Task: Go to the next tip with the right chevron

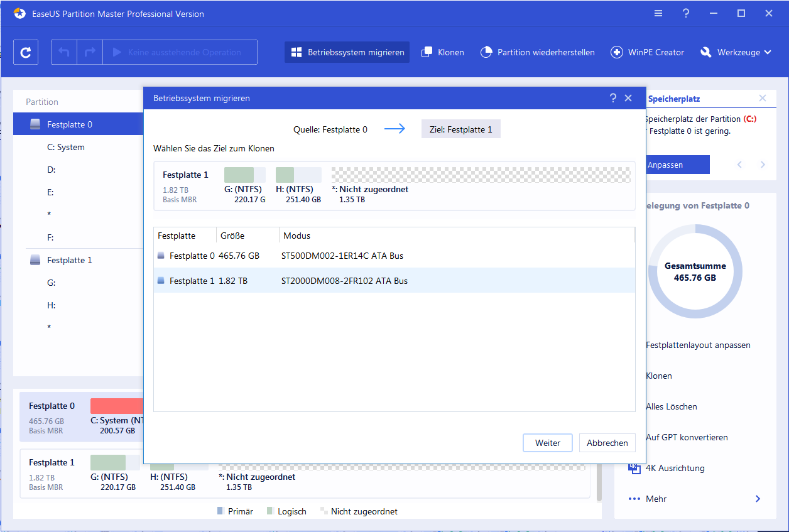Action: (x=763, y=165)
